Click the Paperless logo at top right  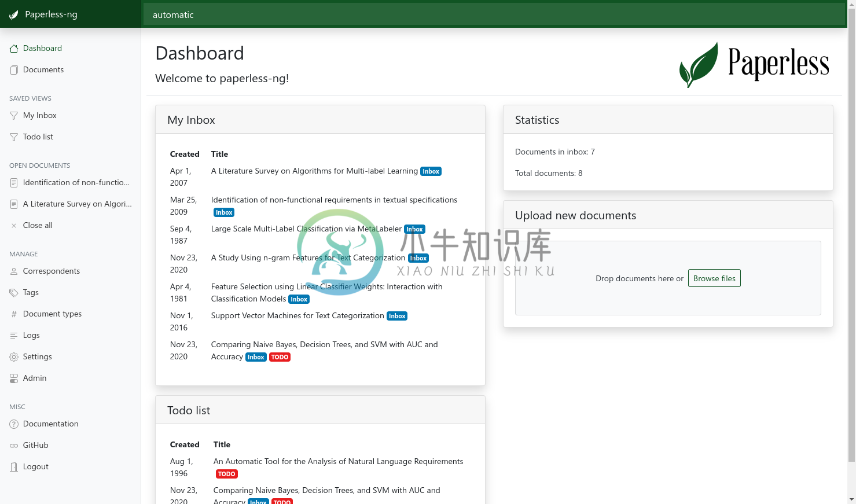(x=754, y=64)
